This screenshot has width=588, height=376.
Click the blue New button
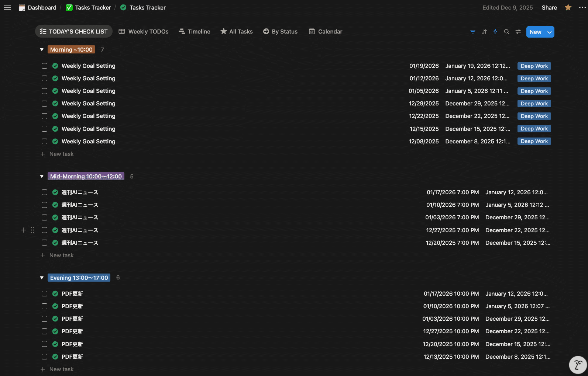(535, 32)
